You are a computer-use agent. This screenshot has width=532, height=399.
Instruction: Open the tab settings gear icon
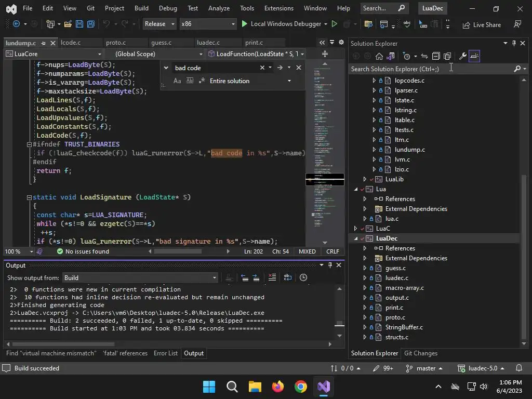click(x=341, y=42)
